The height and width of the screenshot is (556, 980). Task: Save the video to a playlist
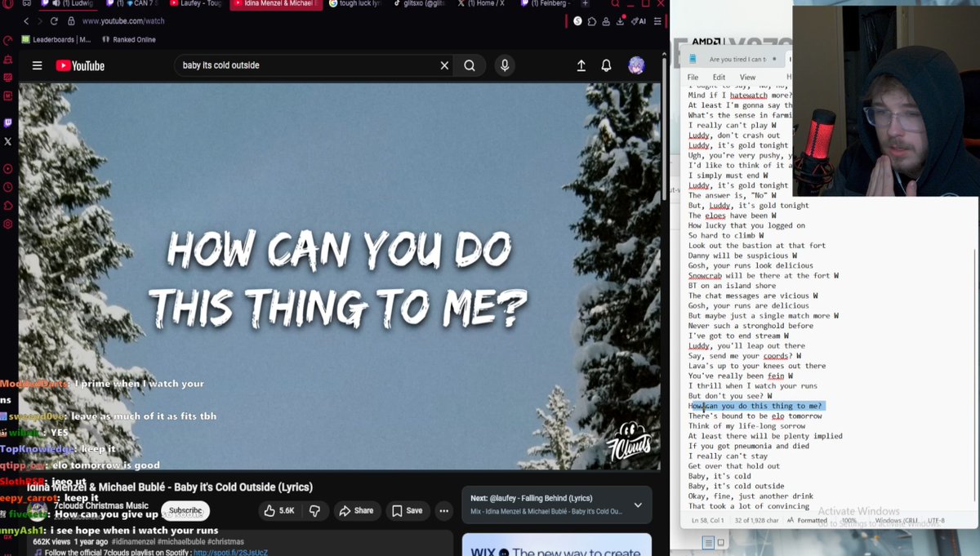point(407,510)
